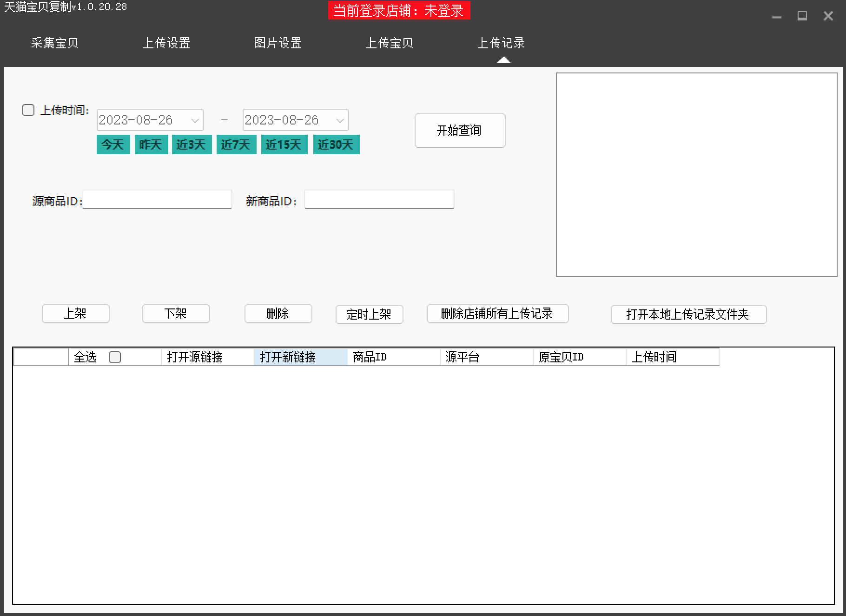The height and width of the screenshot is (616, 846).
Task: Click the 源平台 column header
Action: click(487, 357)
